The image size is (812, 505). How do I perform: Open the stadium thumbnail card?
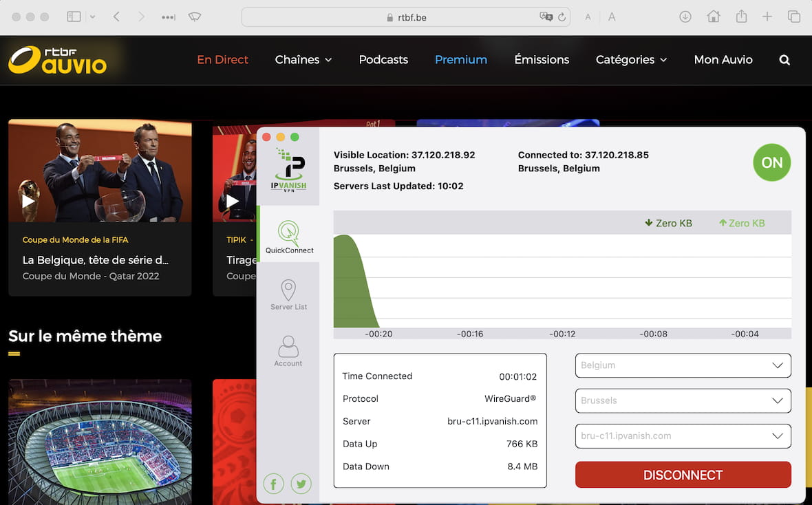(x=100, y=442)
